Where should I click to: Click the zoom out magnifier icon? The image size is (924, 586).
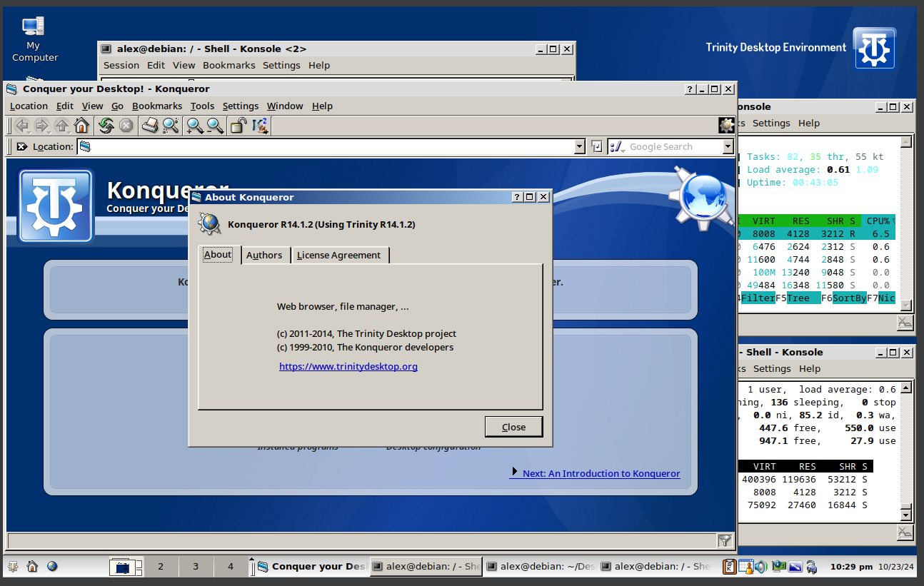(x=215, y=126)
